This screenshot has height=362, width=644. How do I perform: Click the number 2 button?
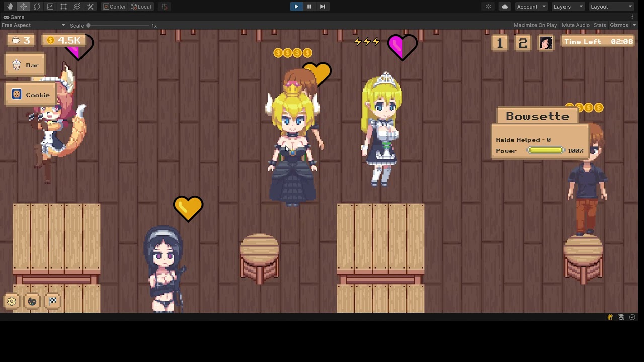point(523,43)
